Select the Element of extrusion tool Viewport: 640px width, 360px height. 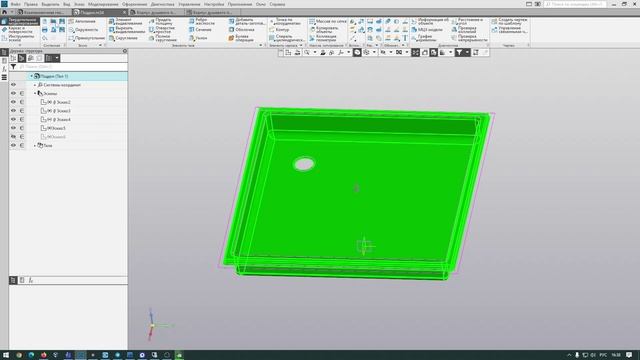(x=126, y=22)
